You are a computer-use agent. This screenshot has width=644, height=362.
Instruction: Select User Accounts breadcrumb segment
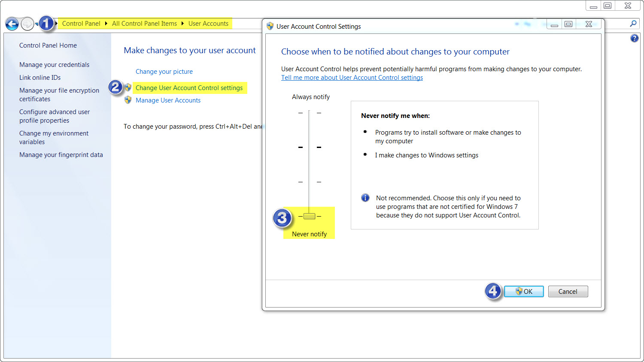(x=208, y=24)
